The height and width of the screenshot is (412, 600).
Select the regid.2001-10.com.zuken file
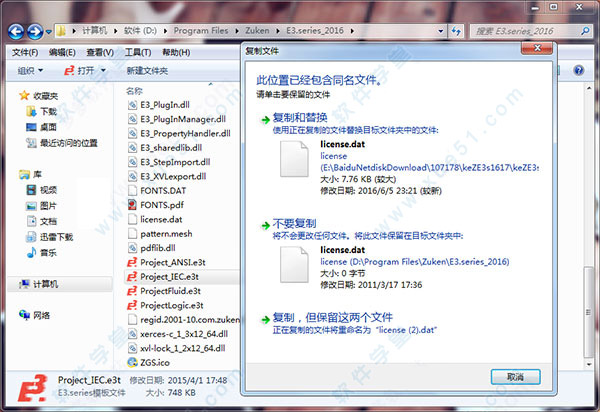pyautogui.click(x=184, y=319)
